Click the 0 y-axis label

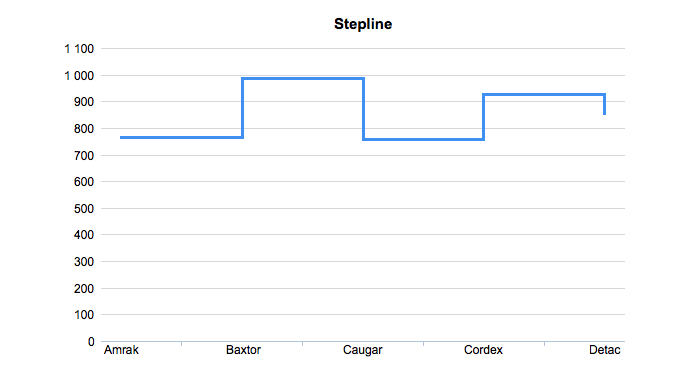(x=91, y=342)
